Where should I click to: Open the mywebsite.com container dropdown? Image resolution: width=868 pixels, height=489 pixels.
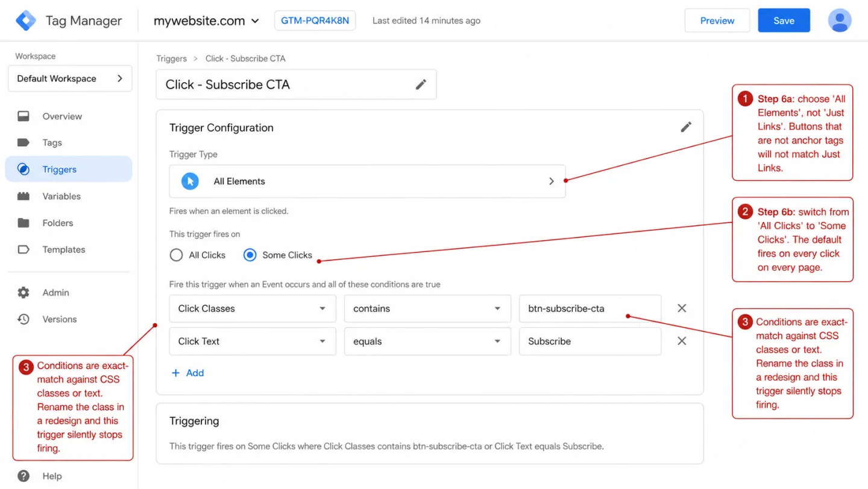coord(206,21)
